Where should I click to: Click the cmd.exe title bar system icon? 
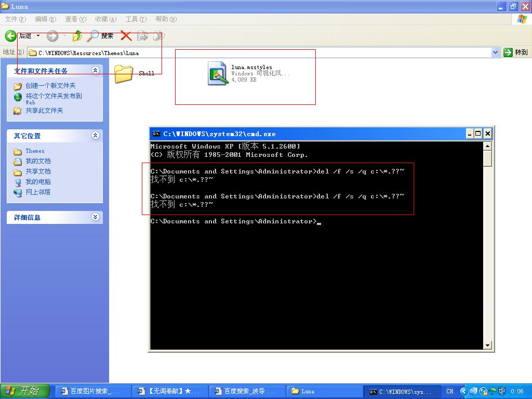(x=156, y=134)
